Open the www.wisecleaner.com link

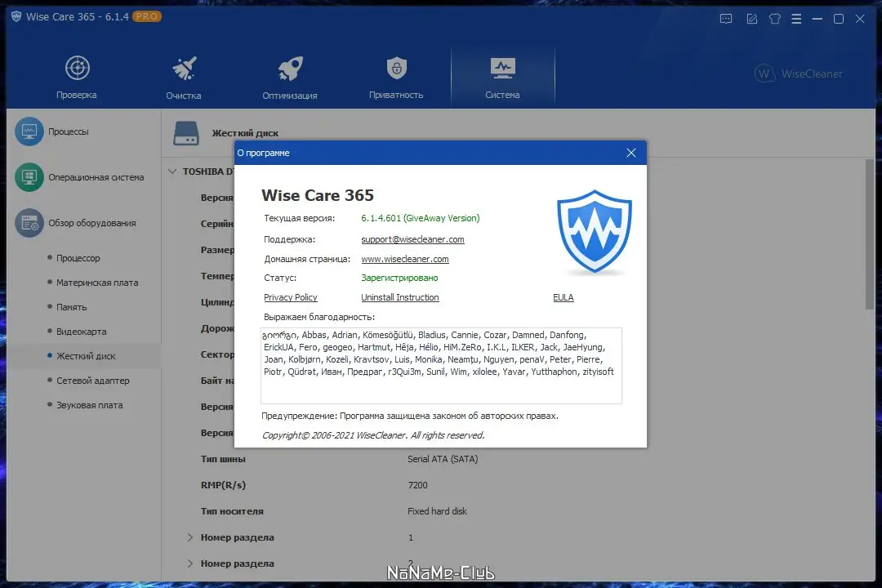click(x=405, y=259)
